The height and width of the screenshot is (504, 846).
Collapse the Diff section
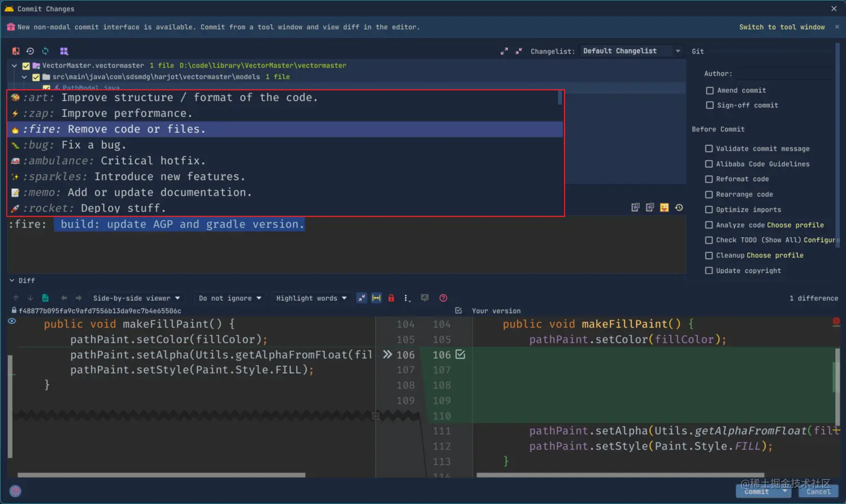coord(12,280)
